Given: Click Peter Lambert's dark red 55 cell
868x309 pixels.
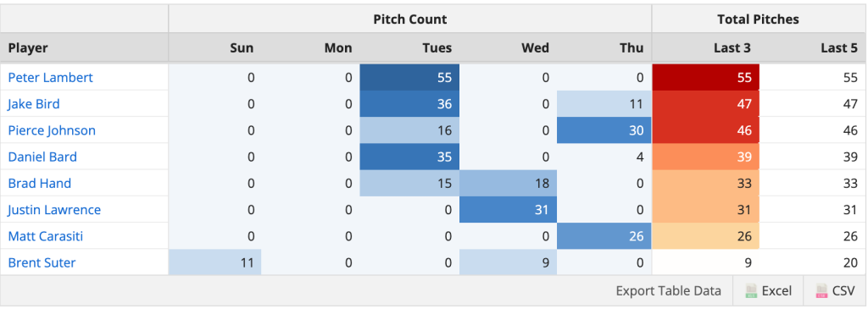Looking at the screenshot, I should tap(706, 77).
